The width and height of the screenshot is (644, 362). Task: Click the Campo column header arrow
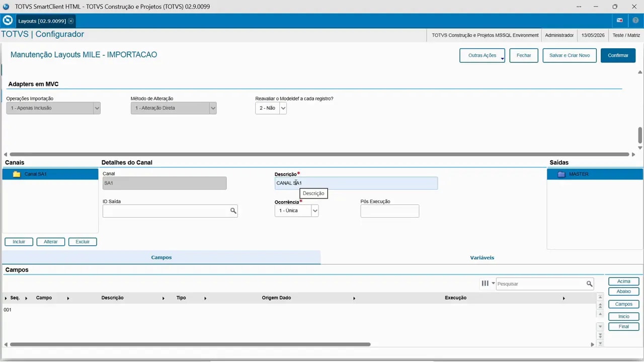click(68, 299)
